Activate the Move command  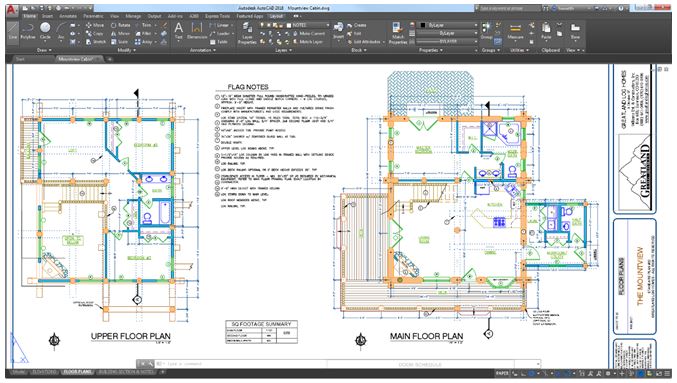coord(95,25)
